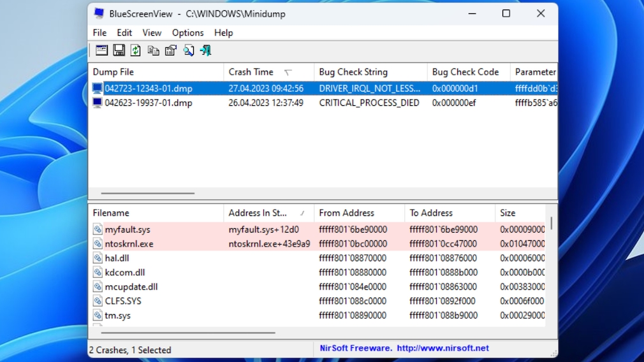The height and width of the screenshot is (362, 644).
Task: Open the File menu
Action: (x=99, y=33)
